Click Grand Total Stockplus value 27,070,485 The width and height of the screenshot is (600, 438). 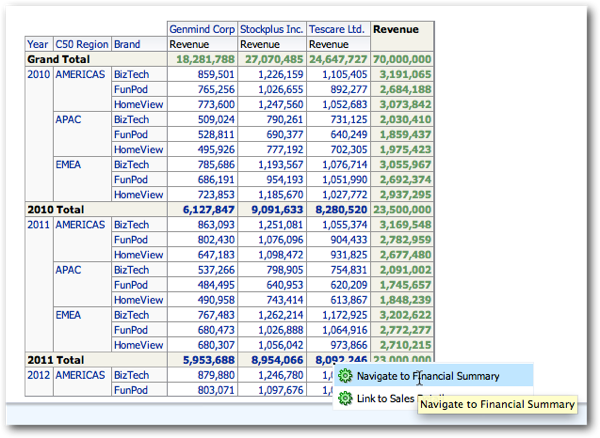point(274,59)
